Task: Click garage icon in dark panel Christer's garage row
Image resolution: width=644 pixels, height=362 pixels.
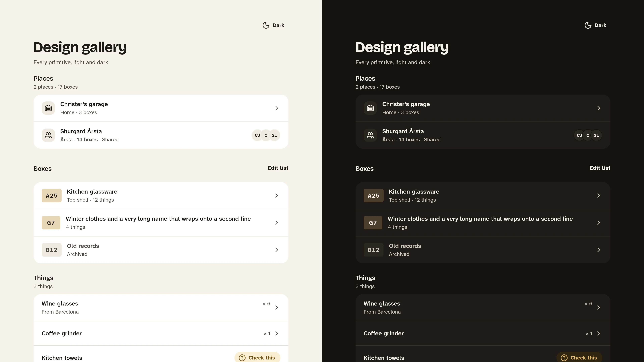Action: point(370,108)
